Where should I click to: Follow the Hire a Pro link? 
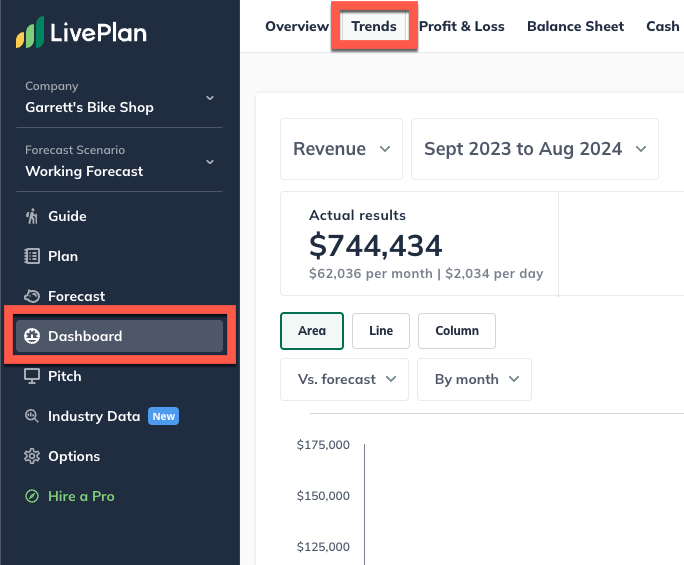click(x=81, y=496)
